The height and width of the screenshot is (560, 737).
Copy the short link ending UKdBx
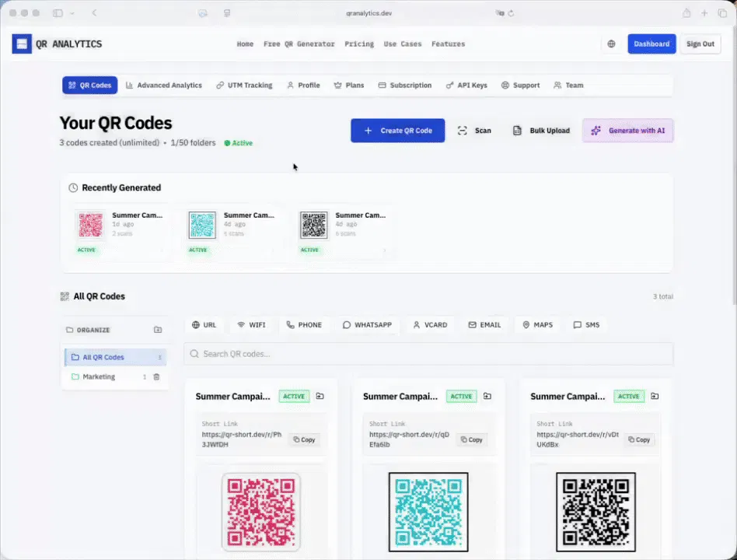click(x=639, y=439)
